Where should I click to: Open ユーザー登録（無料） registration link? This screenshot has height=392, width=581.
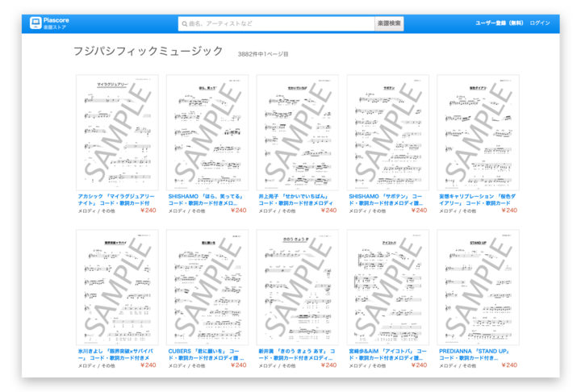(x=499, y=23)
